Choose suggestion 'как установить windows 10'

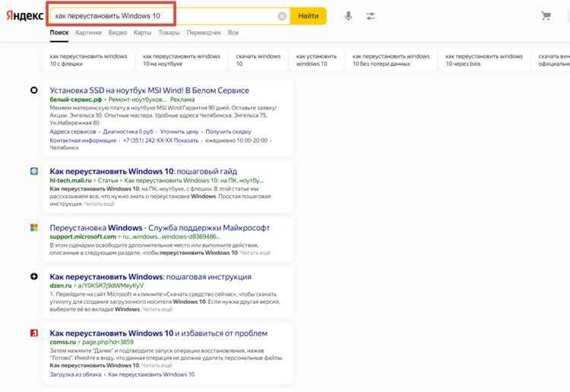[316, 60]
